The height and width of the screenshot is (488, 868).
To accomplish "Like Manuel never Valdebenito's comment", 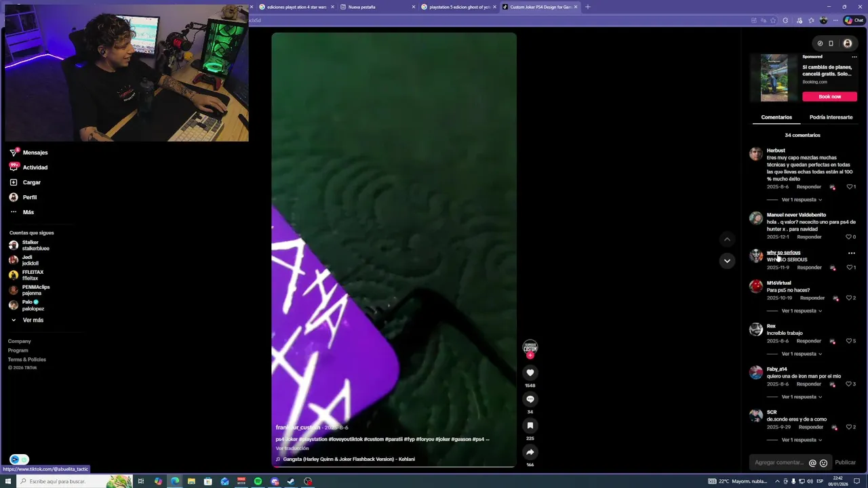I will 848,237.
